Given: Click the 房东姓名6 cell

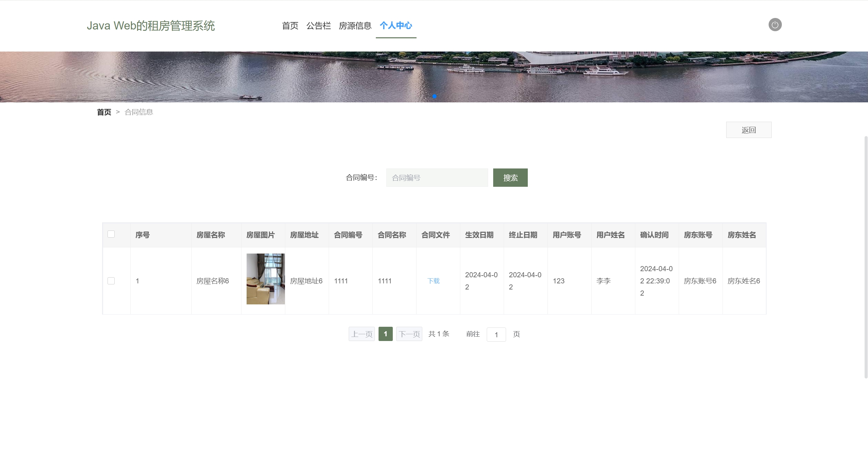Looking at the screenshot, I should pyautogui.click(x=744, y=281).
